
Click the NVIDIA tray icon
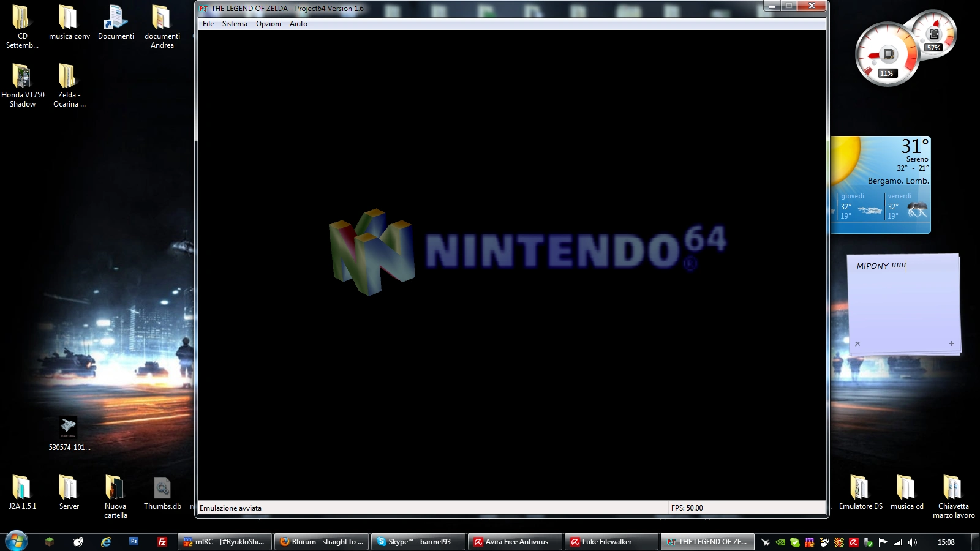coord(780,542)
